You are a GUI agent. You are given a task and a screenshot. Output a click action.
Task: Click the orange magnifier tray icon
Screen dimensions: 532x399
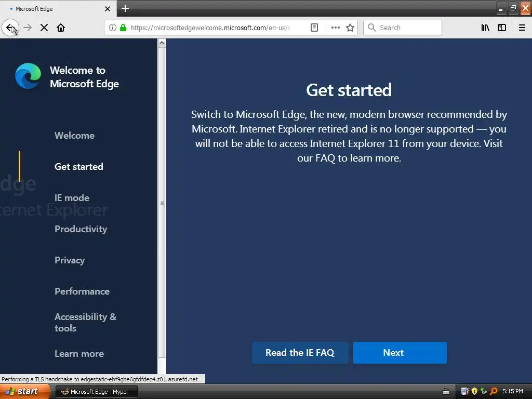494,391
